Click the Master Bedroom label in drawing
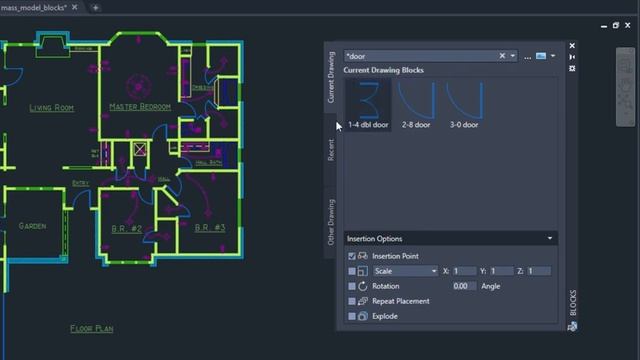The width and height of the screenshot is (640, 360). 140,107
